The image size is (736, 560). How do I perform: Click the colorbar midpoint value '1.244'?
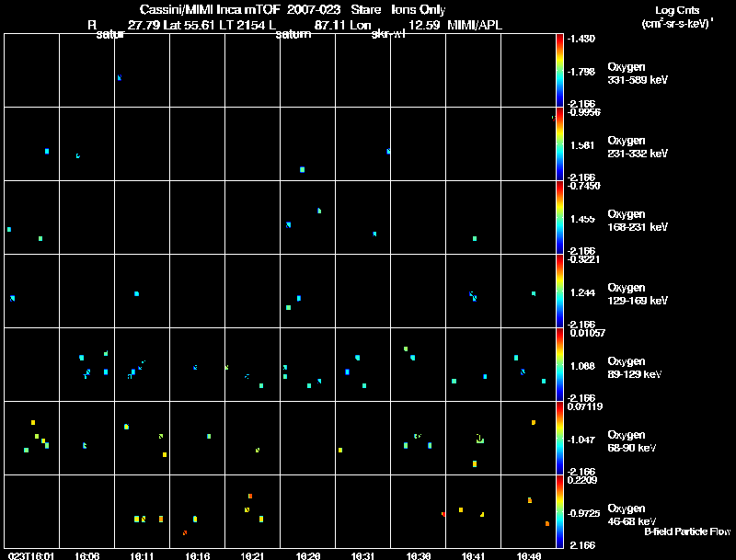[x=583, y=292]
